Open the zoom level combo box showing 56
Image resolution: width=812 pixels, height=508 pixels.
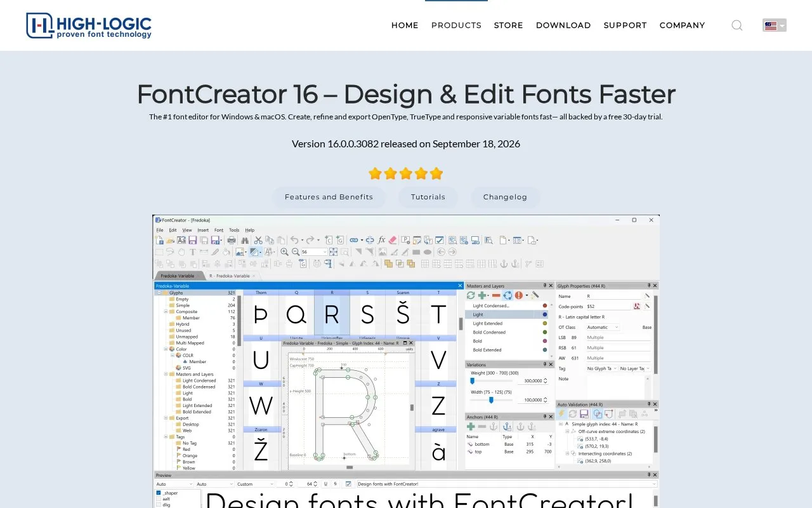click(x=314, y=251)
